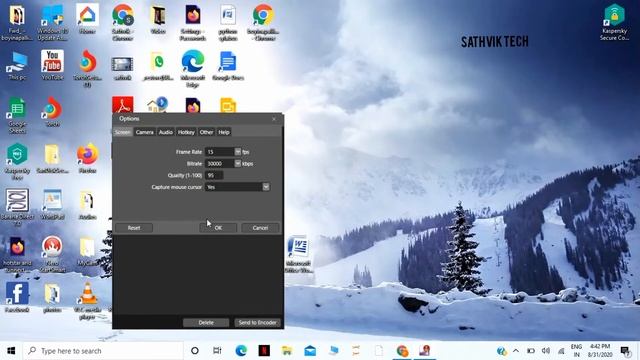Select the Nero StartSmart desktop icon
The height and width of the screenshot is (360, 640).
[x=52, y=254]
